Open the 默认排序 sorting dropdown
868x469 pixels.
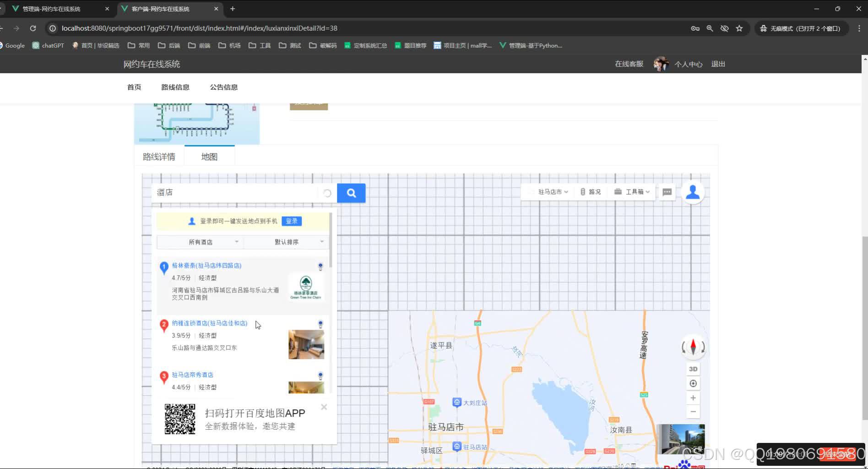pyautogui.click(x=285, y=242)
